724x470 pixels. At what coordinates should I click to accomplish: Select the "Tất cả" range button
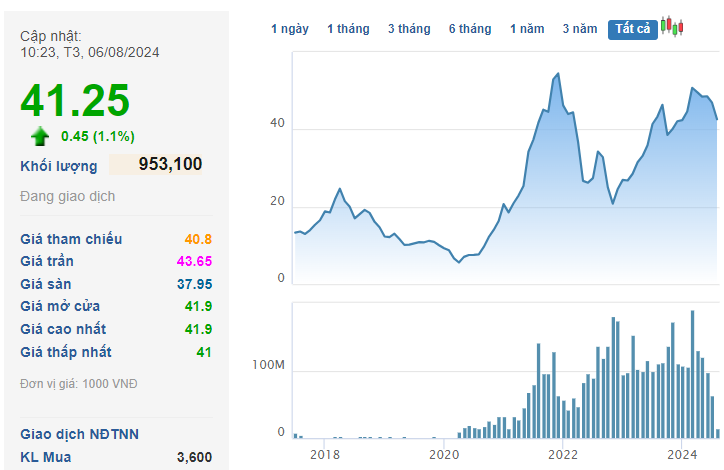click(632, 29)
